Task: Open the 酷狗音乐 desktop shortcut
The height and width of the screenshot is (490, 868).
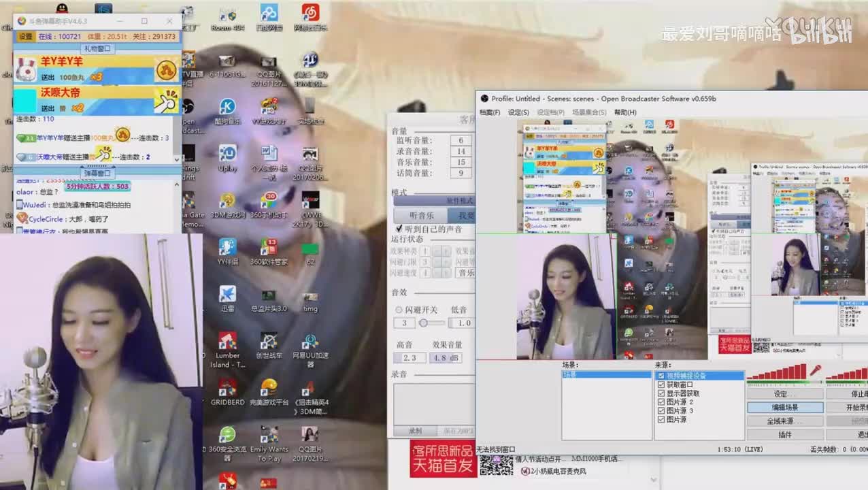Action: coord(228,112)
